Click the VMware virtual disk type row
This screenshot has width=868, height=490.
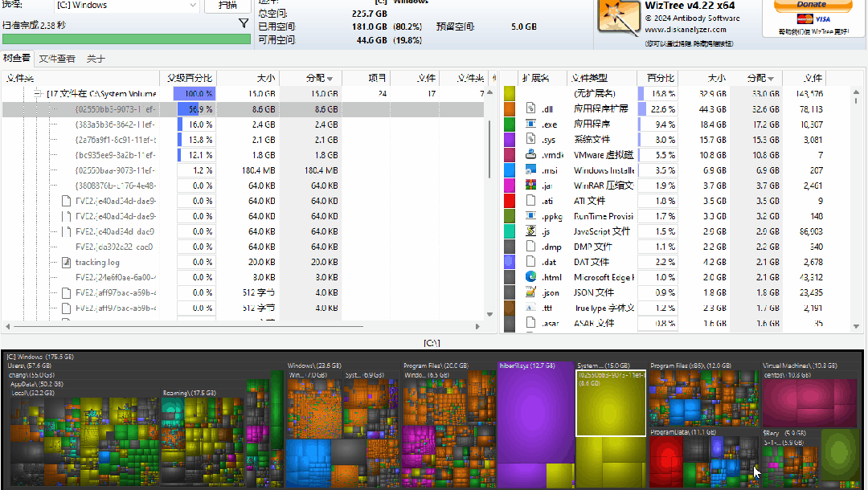[x=678, y=155]
